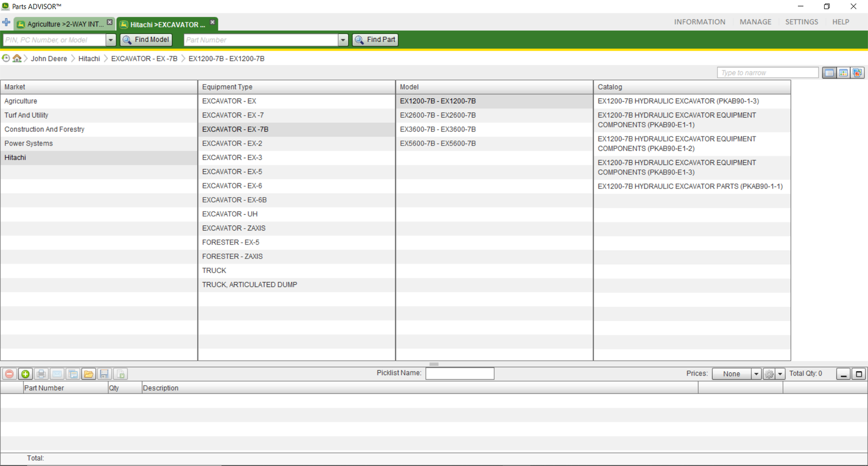Expand the PIN/PC Number model dropdown arrow
This screenshot has width=868, height=466.
coord(111,40)
